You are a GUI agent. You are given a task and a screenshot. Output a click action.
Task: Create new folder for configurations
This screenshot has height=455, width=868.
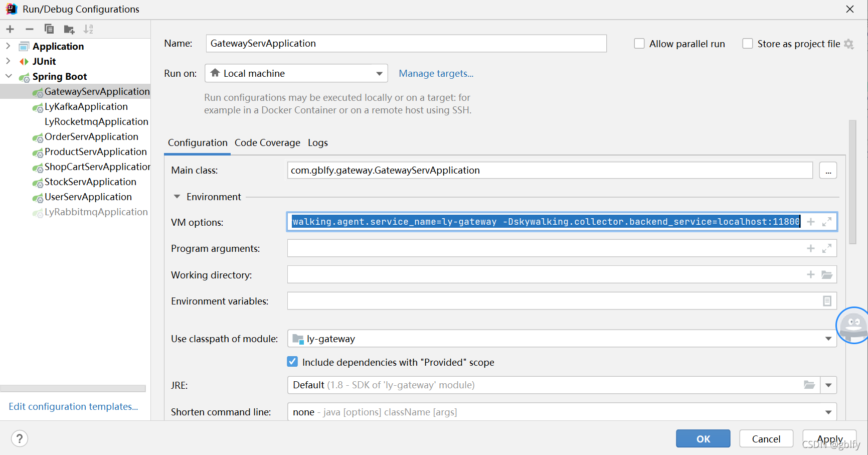pos(69,30)
